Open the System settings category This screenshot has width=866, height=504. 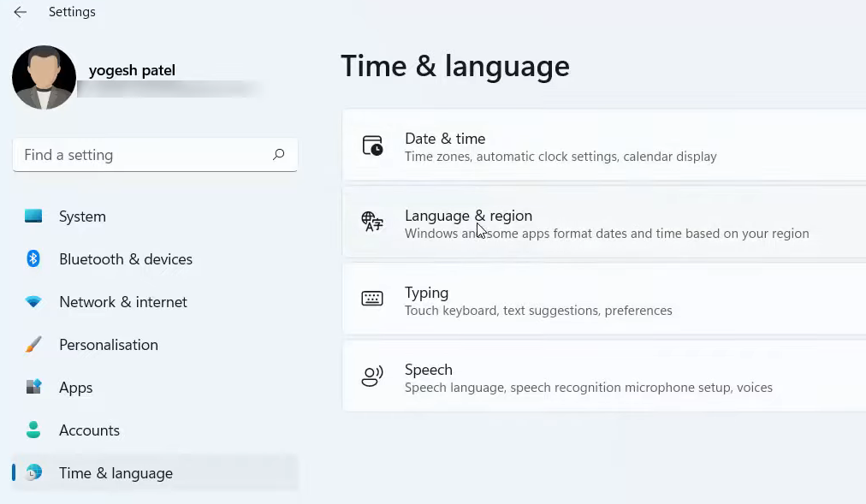click(82, 216)
